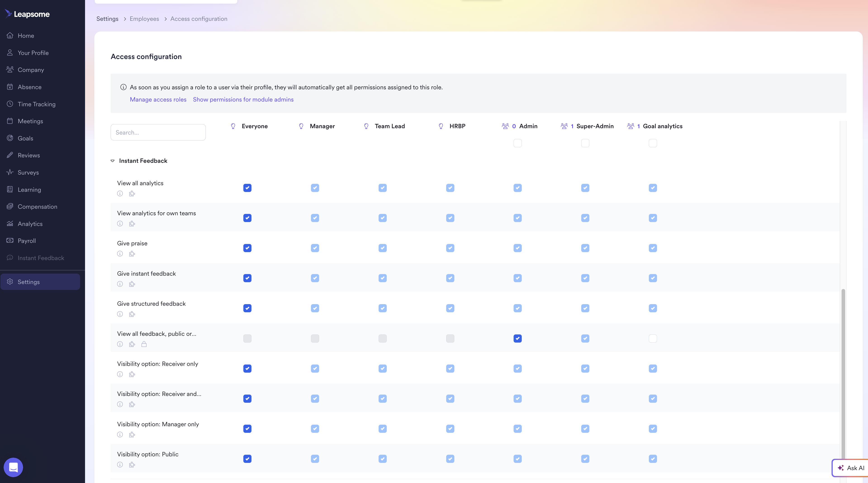
Task: Open the Analytics chart icon
Action: tap(10, 224)
